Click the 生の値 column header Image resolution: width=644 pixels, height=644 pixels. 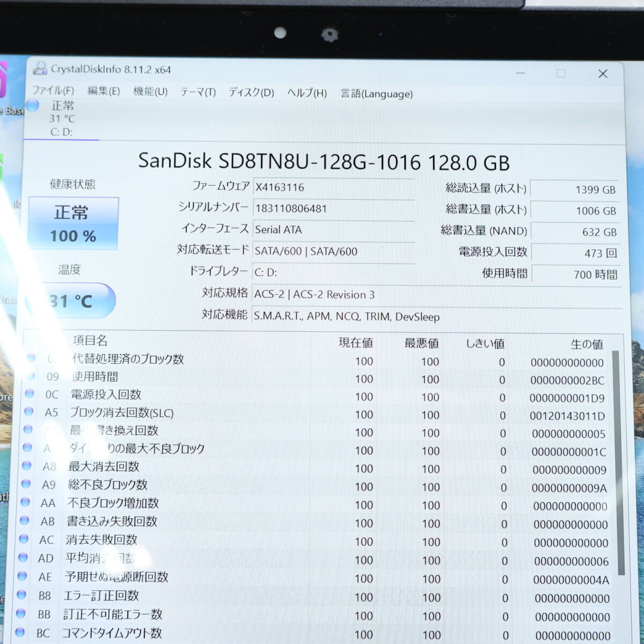point(587,344)
